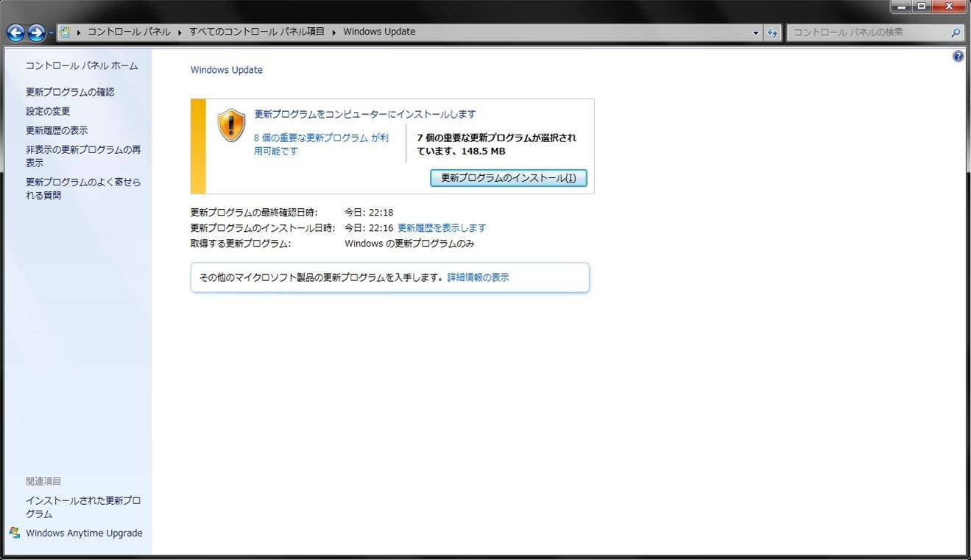Open 8 個の重要な更新プログラム が利用可能です link

321,144
